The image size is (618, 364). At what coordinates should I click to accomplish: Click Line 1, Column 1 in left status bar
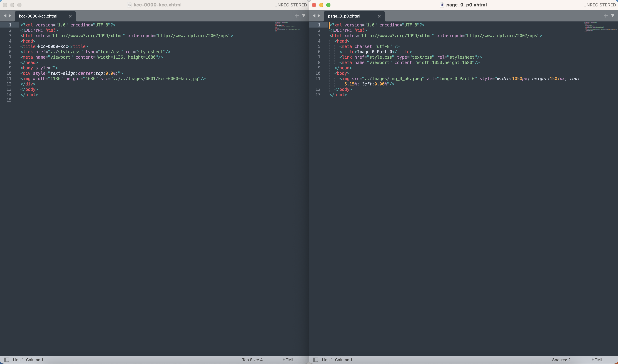click(x=28, y=359)
